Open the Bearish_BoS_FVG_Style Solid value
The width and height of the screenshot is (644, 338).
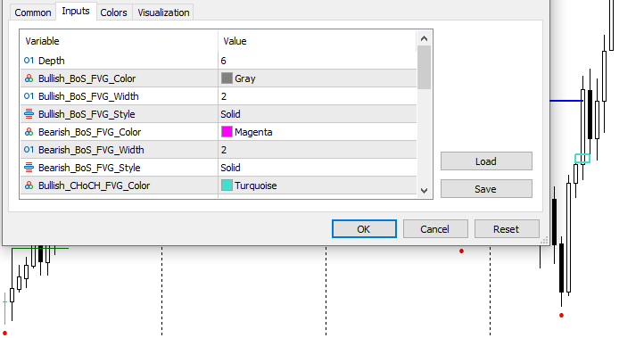[x=230, y=168]
